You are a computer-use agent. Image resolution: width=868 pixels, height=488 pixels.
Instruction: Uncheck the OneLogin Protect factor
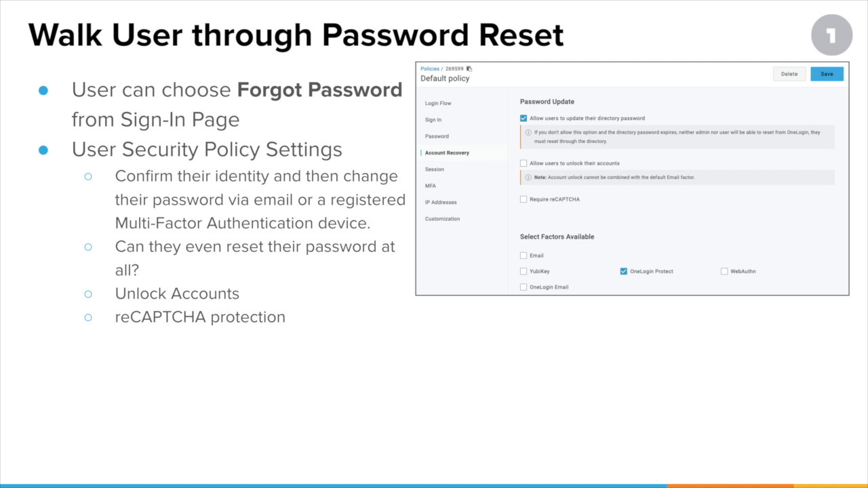(x=624, y=271)
